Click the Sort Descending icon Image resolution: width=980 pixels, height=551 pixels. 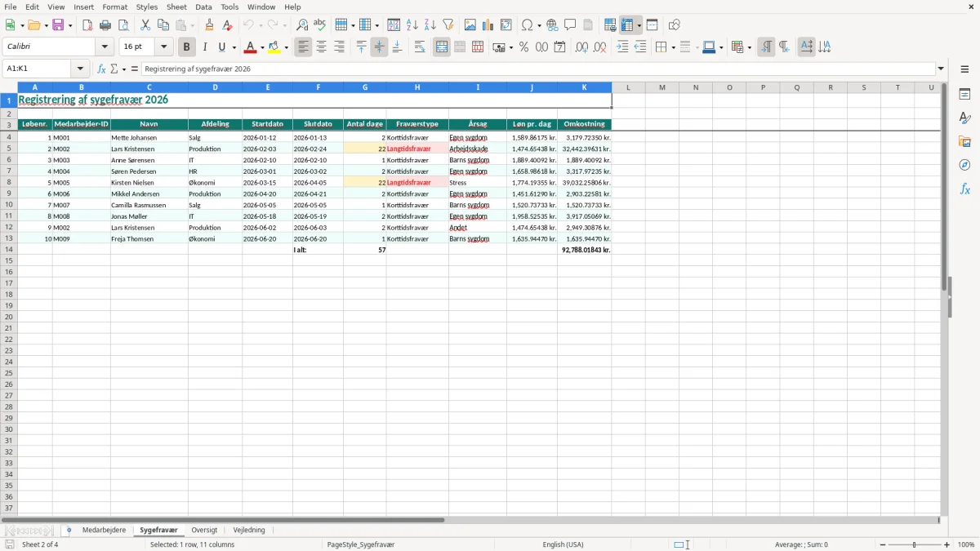tap(430, 25)
